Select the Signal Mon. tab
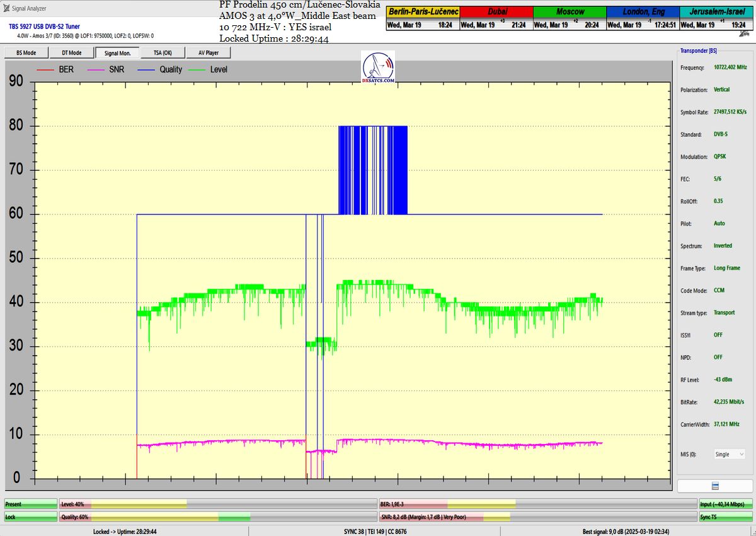Viewport: 756px width, 536px height. point(117,53)
